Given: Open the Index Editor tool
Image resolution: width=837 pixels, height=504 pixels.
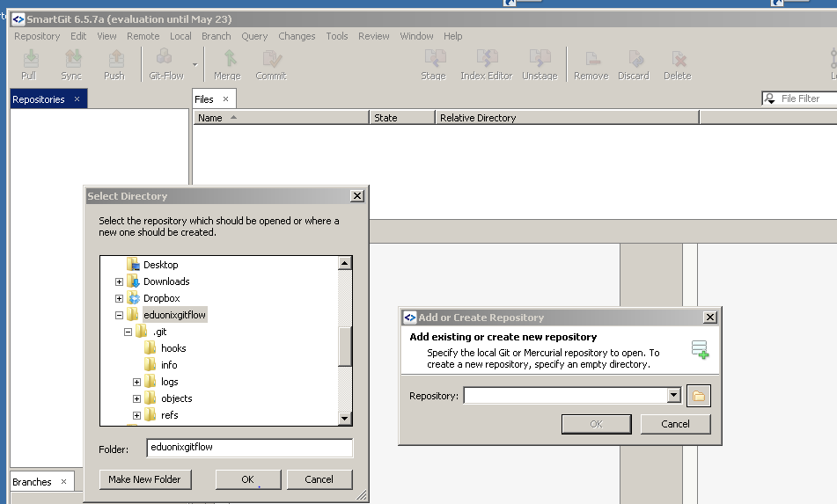Looking at the screenshot, I should (487, 64).
